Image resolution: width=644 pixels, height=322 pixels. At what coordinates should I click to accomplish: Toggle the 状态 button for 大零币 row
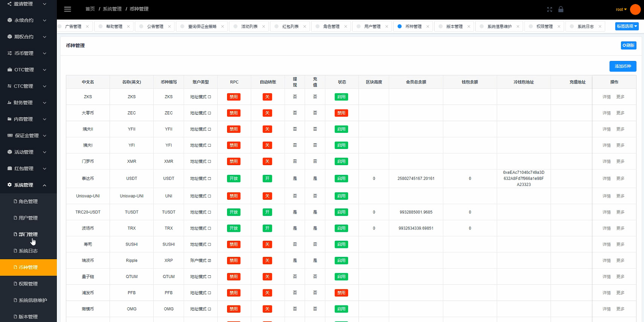coord(341,113)
